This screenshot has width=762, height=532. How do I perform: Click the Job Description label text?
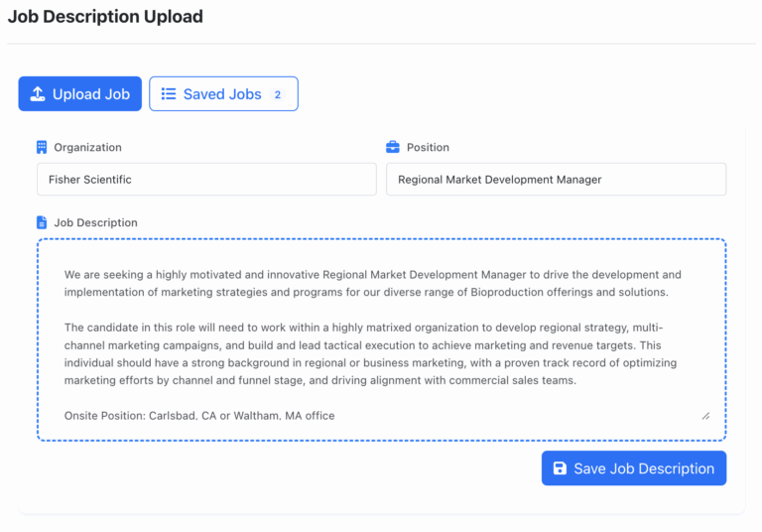click(95, 222)
